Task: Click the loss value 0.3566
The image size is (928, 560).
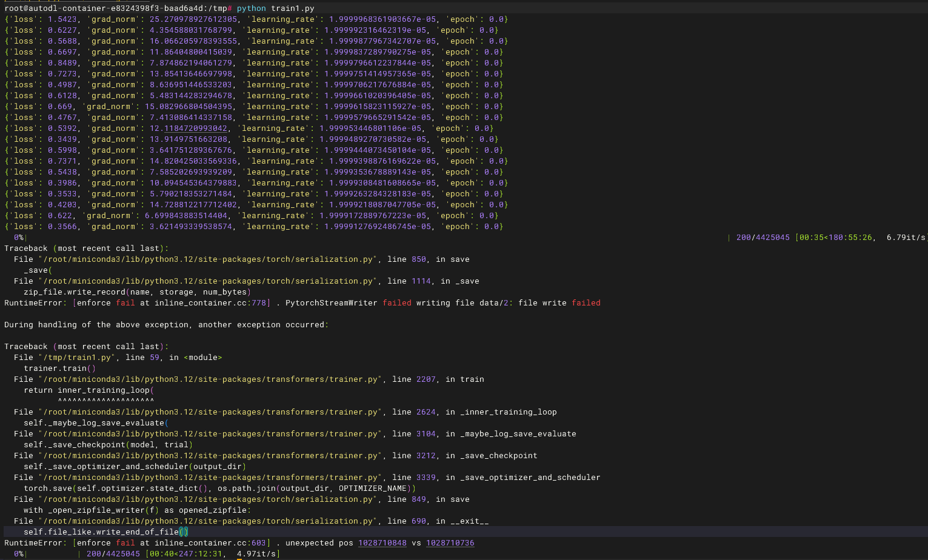Action: coord(62,227)
